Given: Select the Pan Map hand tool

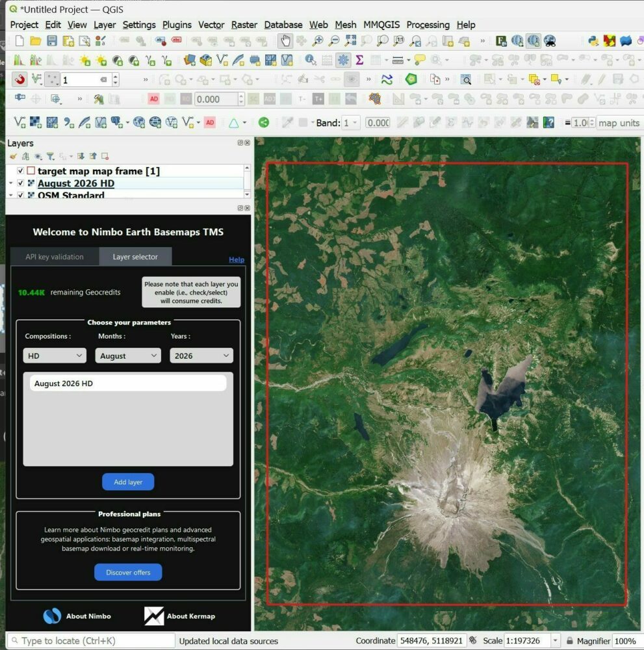Looking at the screenshot, I should [285, 40].
